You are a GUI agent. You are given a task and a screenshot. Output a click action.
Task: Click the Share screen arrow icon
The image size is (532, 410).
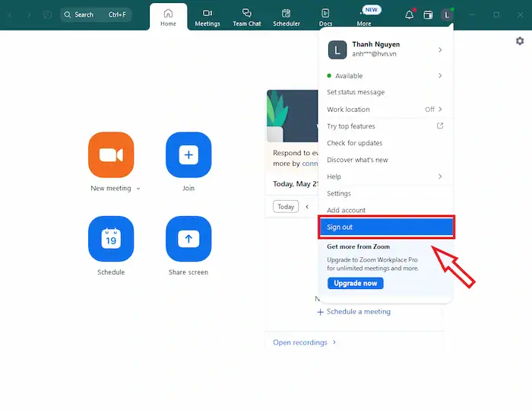click(188, 239)
